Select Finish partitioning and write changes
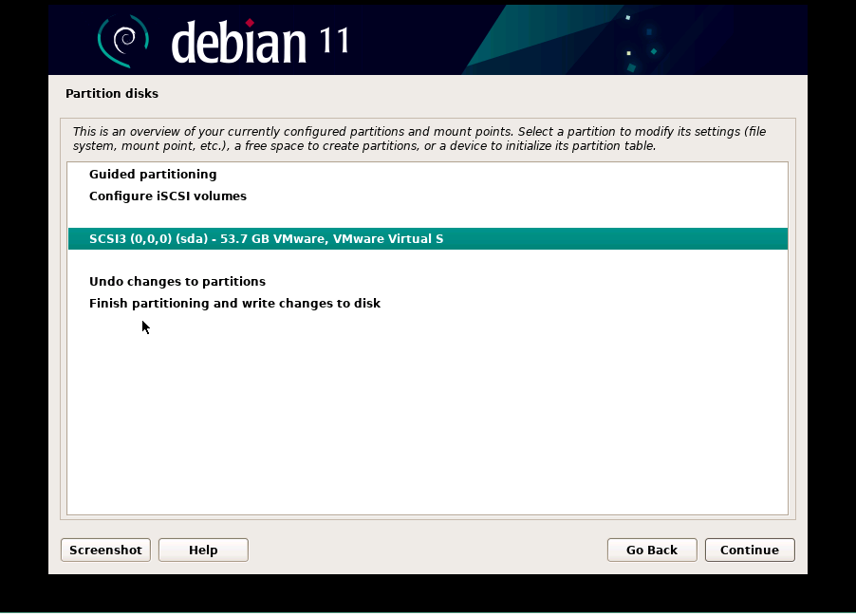 pos(234,303)
